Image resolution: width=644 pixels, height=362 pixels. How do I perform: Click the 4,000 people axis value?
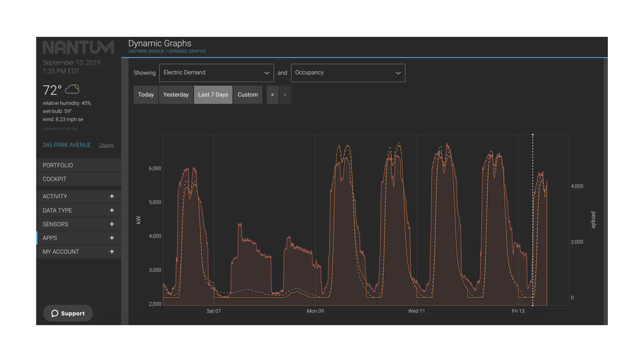pyautogui.click(x=577, y=186)
